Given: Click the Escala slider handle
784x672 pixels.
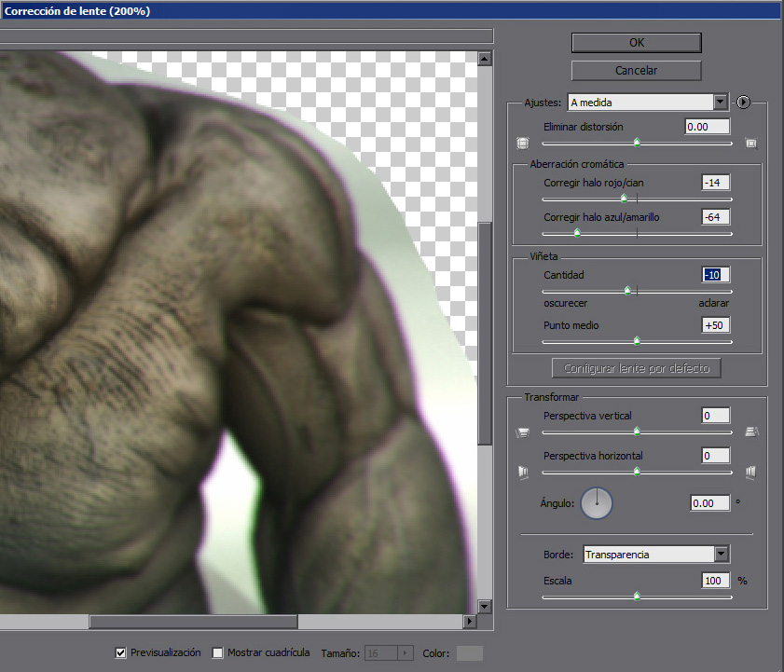Looking at the screenshot, I should coord(637,596).
